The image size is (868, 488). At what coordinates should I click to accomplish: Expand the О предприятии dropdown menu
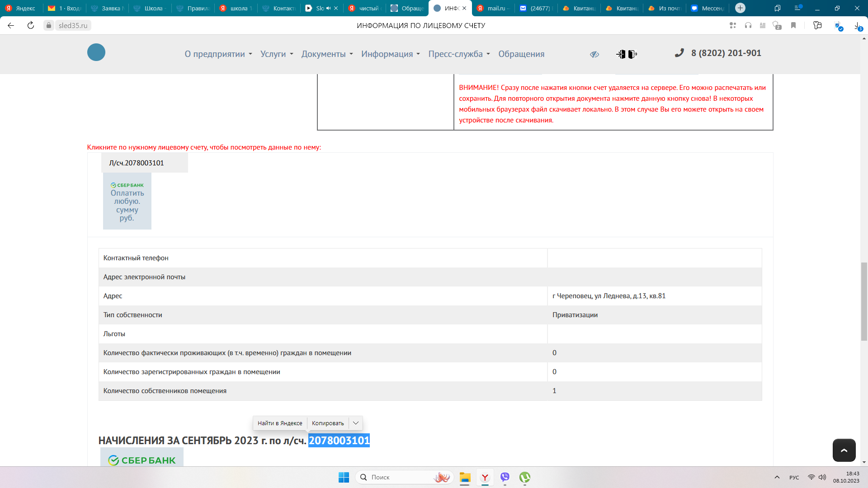(218, 54)
